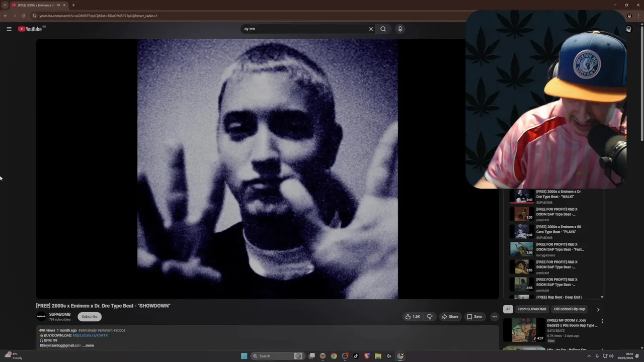Select the Eminem x Dr. Dre browser tab
The height and width of the screenshot is (362, 644).
39,5
